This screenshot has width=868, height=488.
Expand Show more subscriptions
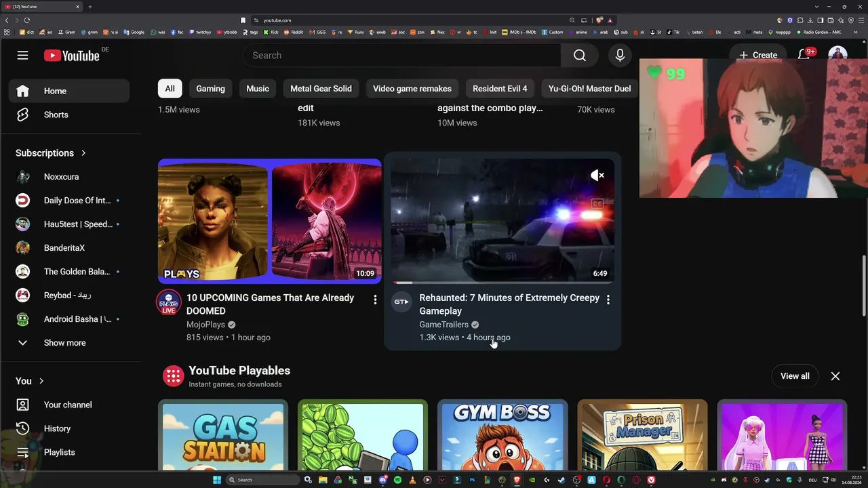tap(65, 343)
